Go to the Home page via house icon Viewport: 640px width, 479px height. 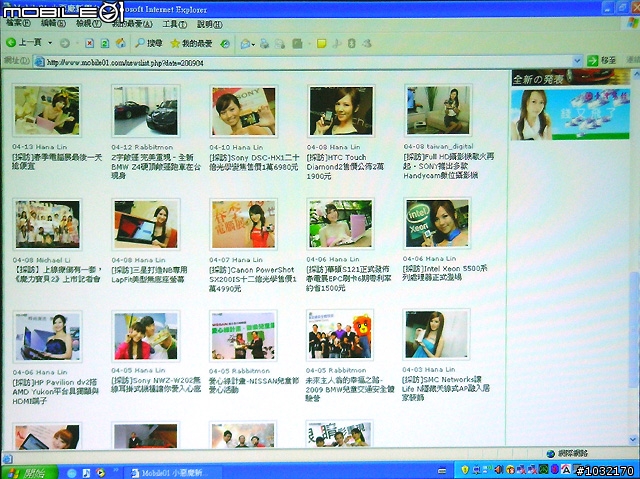coord(120,43)
